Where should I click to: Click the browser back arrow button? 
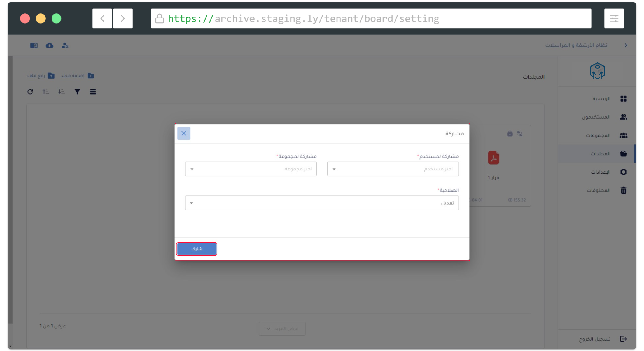[102, 18]
